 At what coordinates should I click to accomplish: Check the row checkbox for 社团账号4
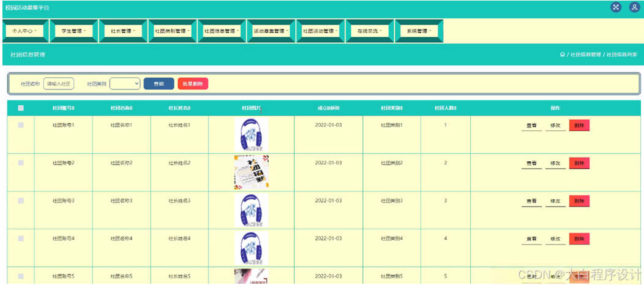[21, 238]
